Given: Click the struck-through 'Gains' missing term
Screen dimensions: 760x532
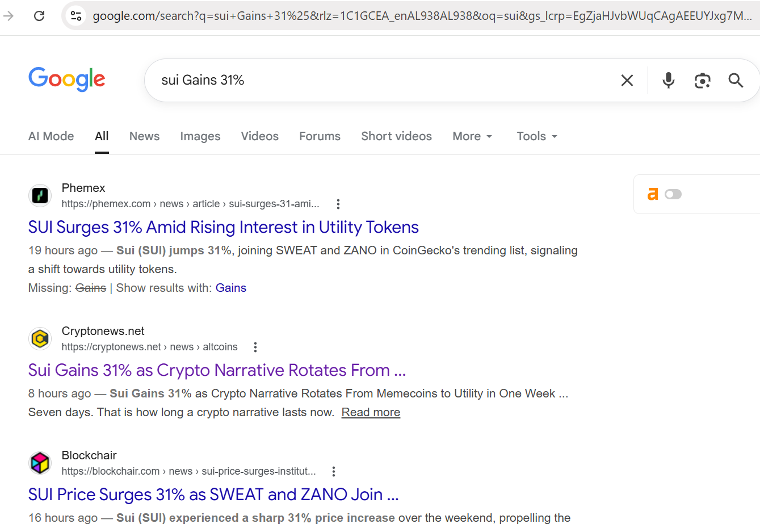Looking at the screenshot, I should tap(91, 288).
